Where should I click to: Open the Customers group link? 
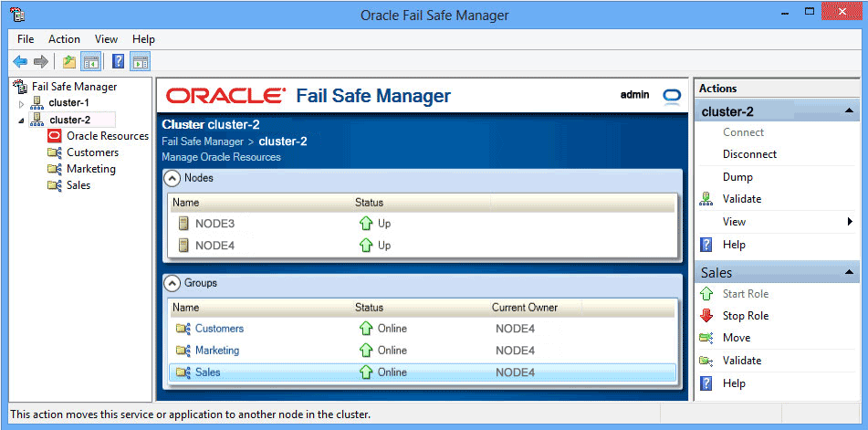(x=219, y=329)
